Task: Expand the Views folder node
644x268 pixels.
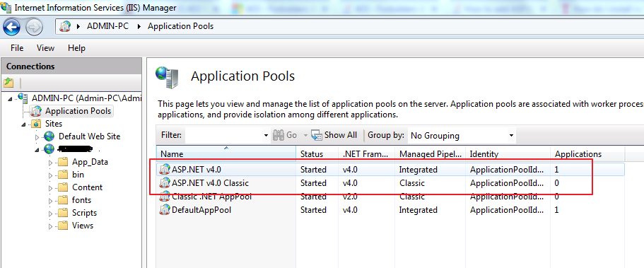Action: [x=50, y=226]
